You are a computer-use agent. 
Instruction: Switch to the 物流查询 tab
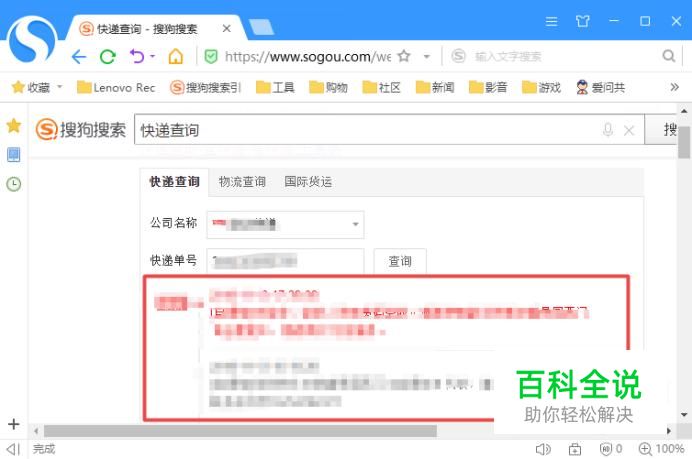tap(242, 182)
